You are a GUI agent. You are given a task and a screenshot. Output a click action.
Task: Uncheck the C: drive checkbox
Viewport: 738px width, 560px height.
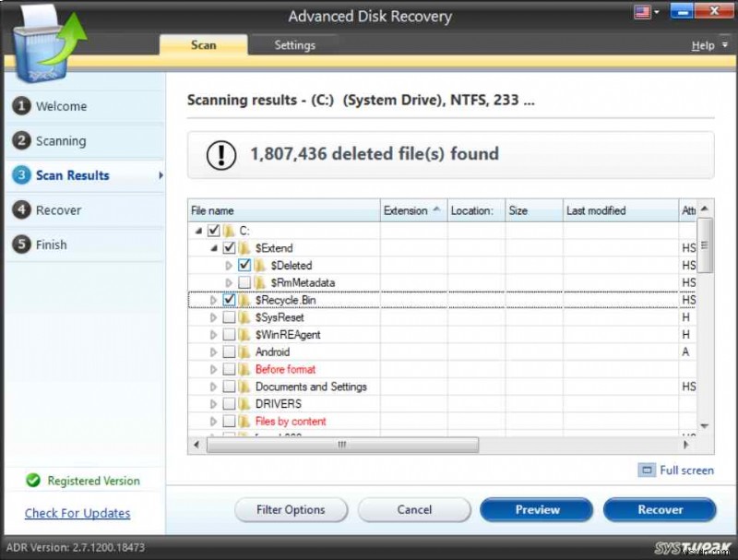click(215, 230)
